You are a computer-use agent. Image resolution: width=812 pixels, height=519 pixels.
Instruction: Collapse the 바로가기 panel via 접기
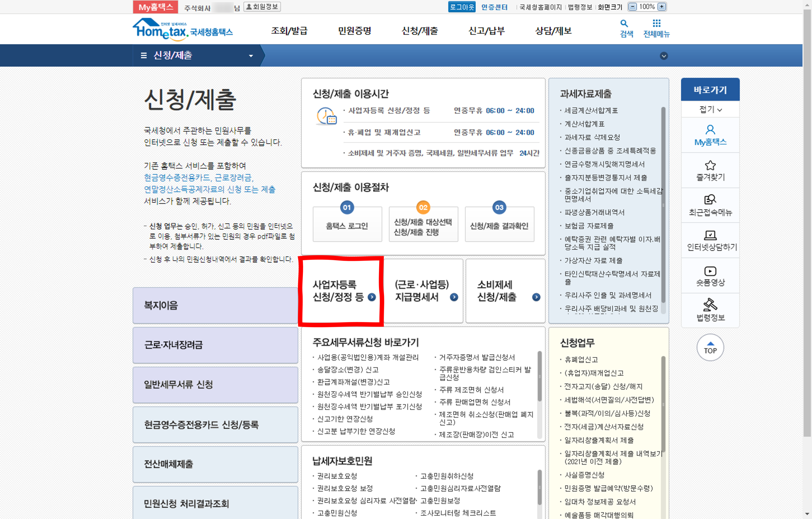click(x=710, y=110)
